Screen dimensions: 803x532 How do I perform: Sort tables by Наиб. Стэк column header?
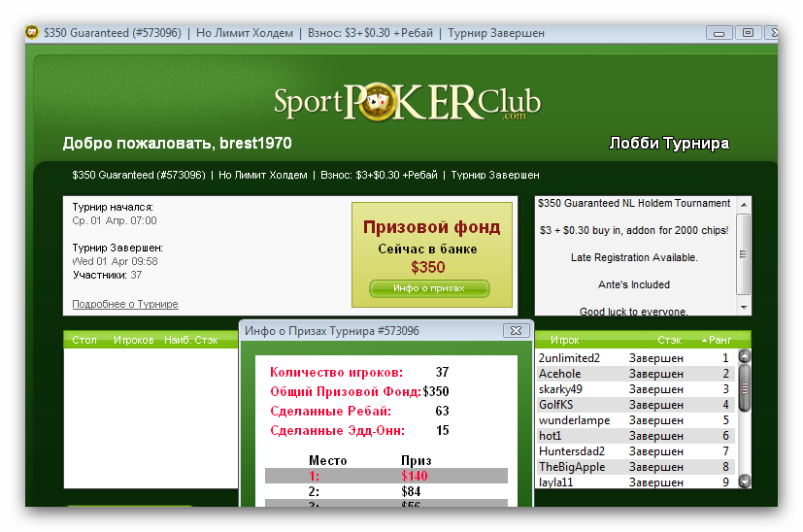[x=191, y=340]
